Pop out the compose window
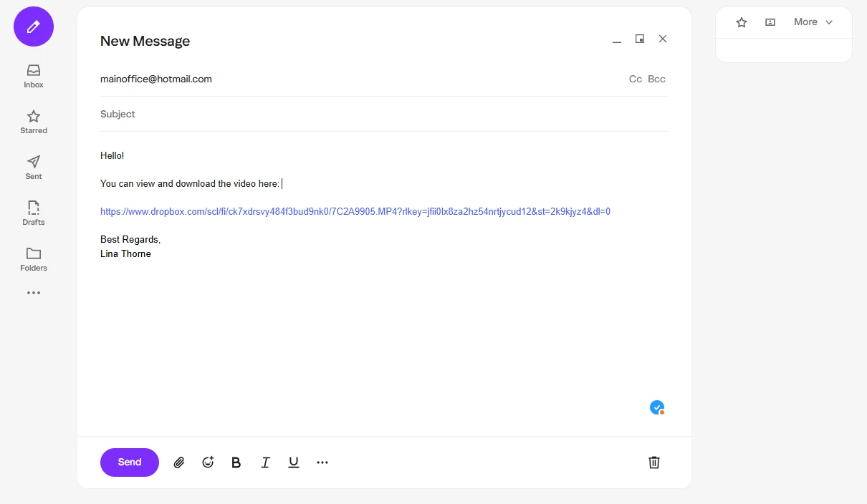The image size is (867, 504). [x=640, y=39]
